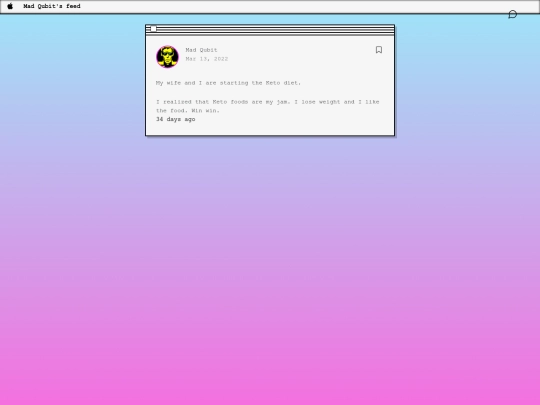Click the "Mad Qubit's feed" title
Viewport: 540px width, 405px height.
point(52,6)
